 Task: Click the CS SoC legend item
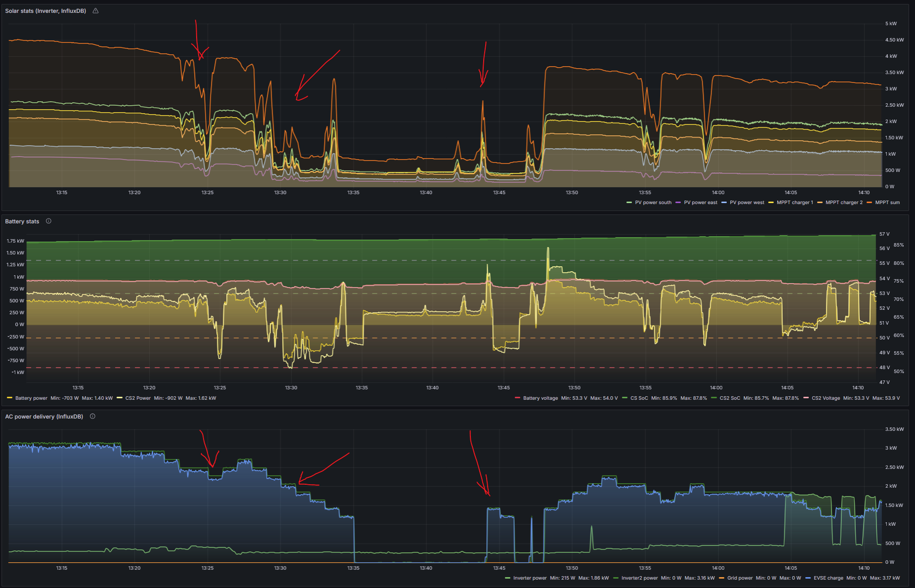pos(639,398)
